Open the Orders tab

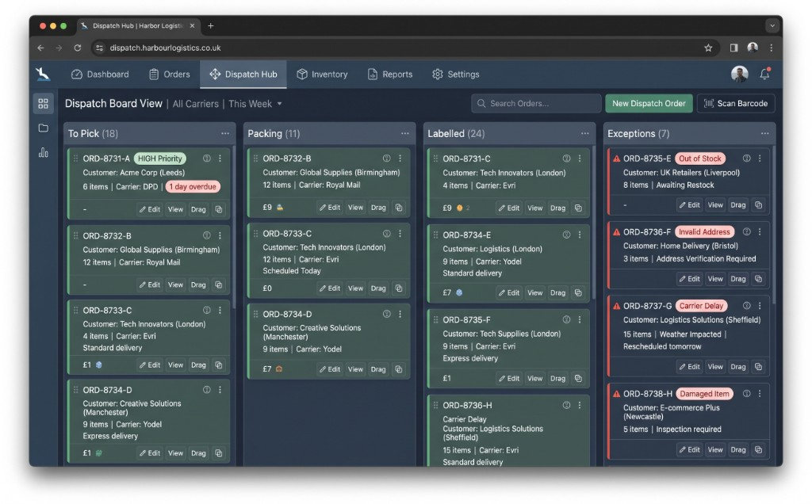point(170,74)
